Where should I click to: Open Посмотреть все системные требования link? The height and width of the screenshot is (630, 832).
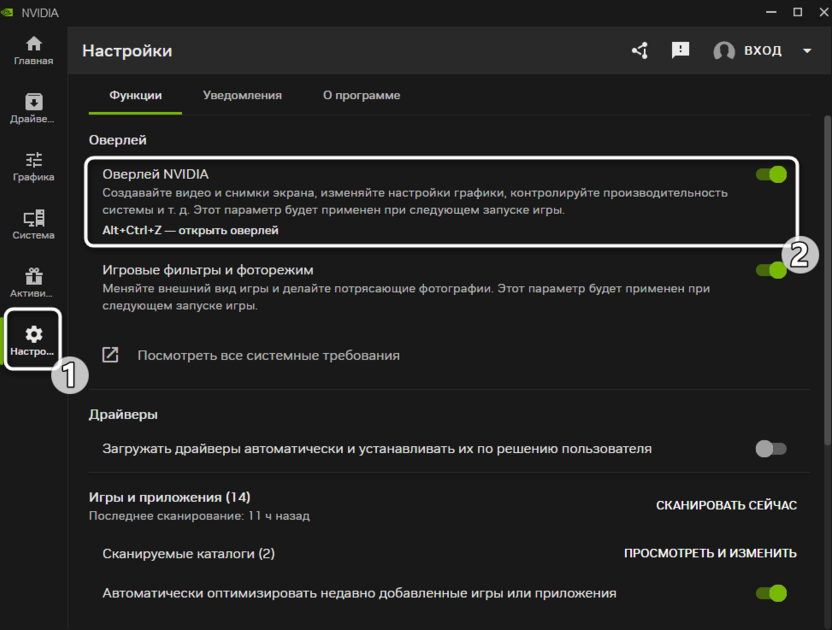[268, 355]
